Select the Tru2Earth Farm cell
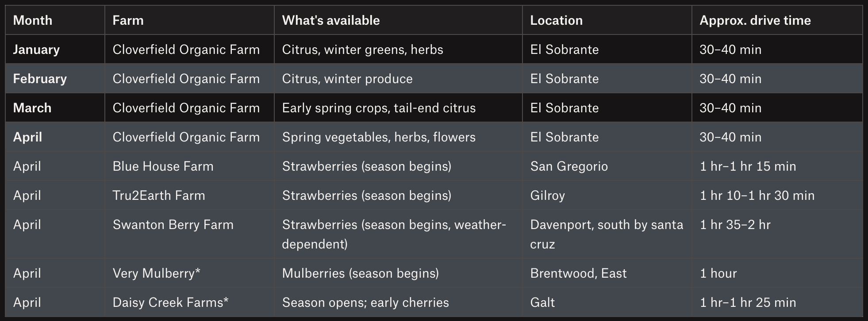This screenshot has width=868, height=321. (189, 195)
